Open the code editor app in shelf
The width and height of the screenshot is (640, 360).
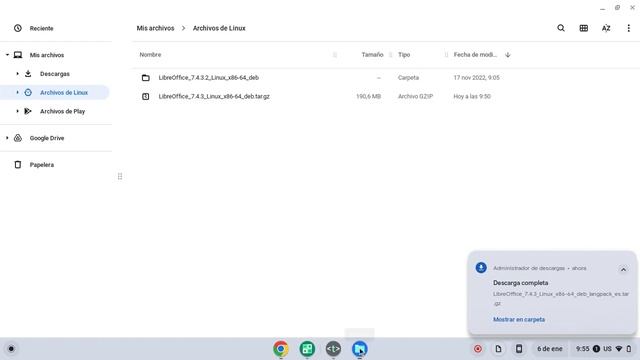click(333, 349)
